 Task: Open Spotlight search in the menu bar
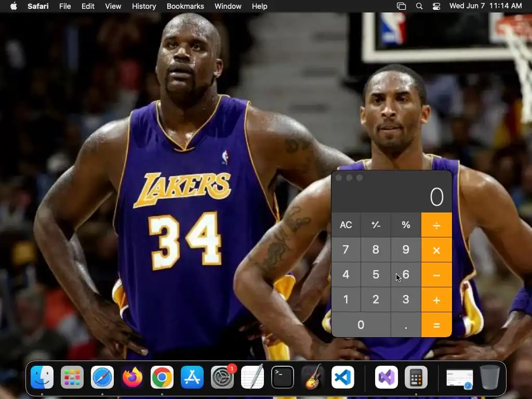[x=419, y=6]
